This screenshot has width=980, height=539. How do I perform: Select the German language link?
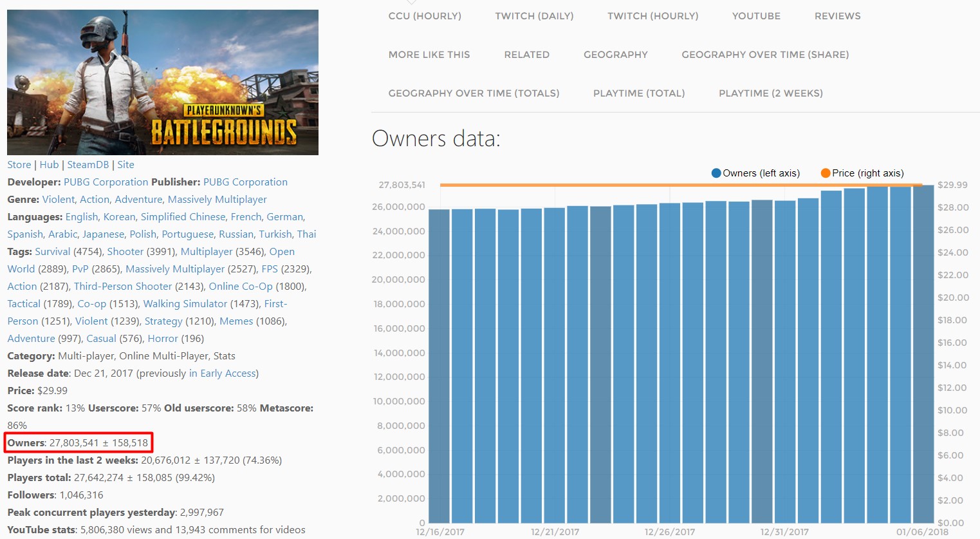pyautogui.click(x=285, y=217)
